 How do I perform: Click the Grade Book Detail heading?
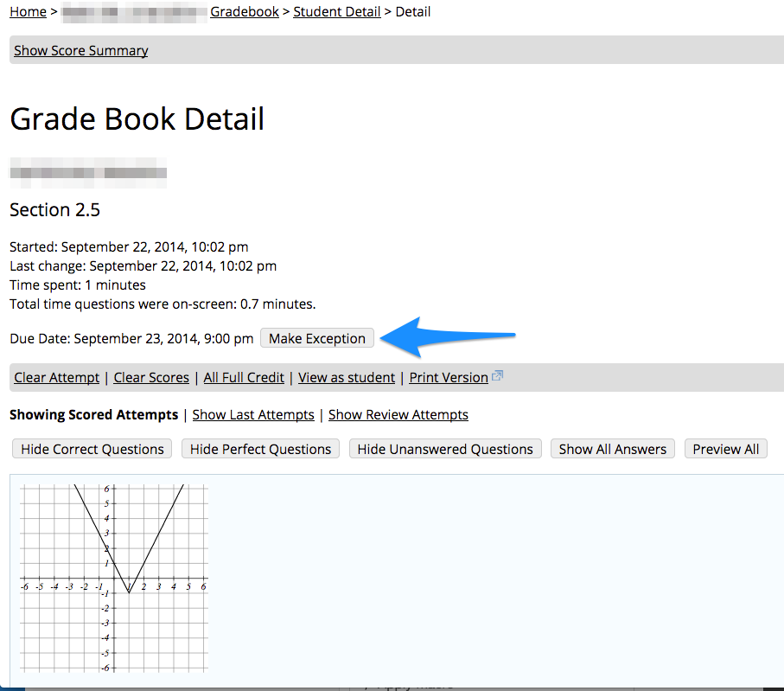(137, 118)
